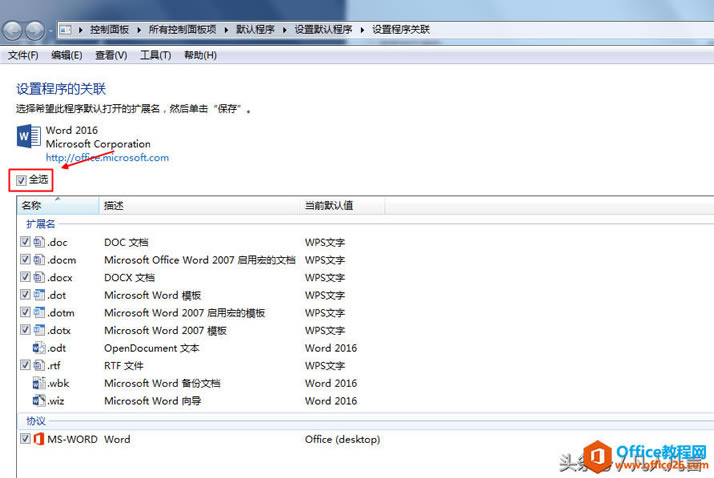The width and height of the screenshot is (714, 478).
Task: Click the MS-WORD Office protocol icon
Action: click(x=39, y=439)
